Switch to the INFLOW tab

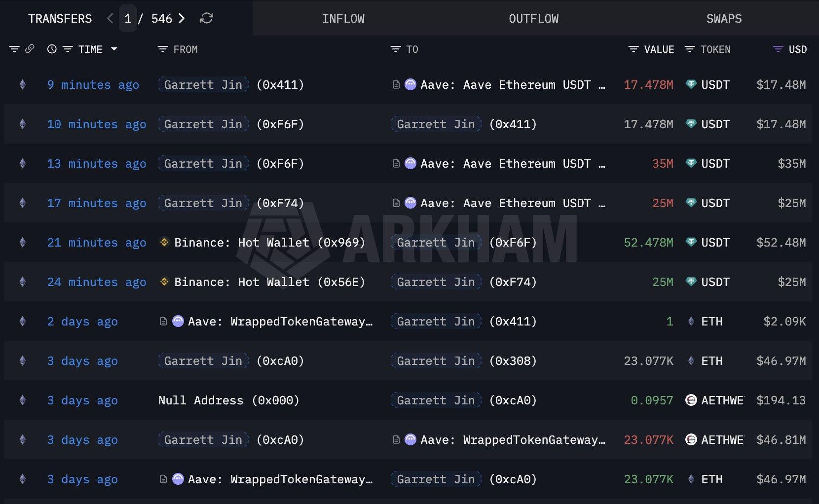(343, 19)
